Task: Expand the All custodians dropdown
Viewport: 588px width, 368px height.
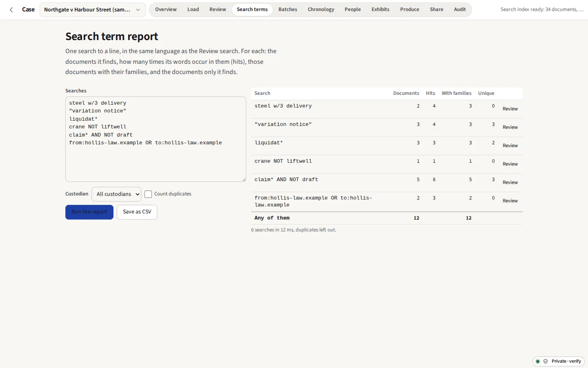Action: [x=116, y=194]
